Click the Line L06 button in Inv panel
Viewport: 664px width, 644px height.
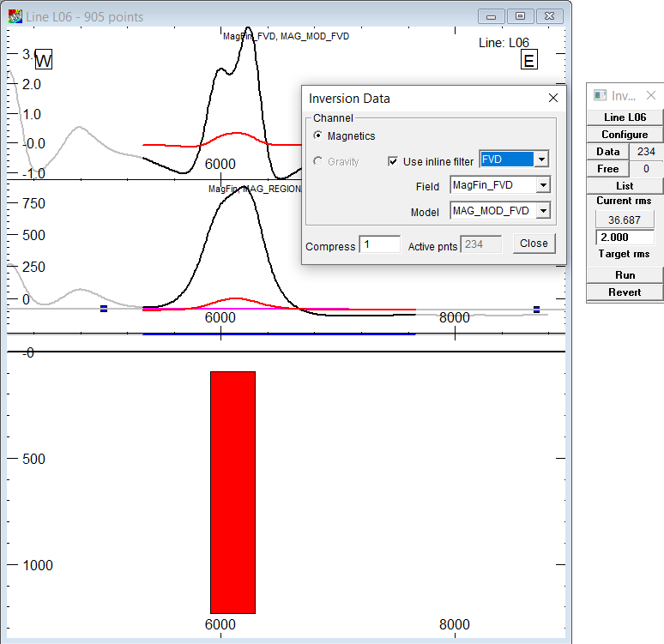point(625,117)
